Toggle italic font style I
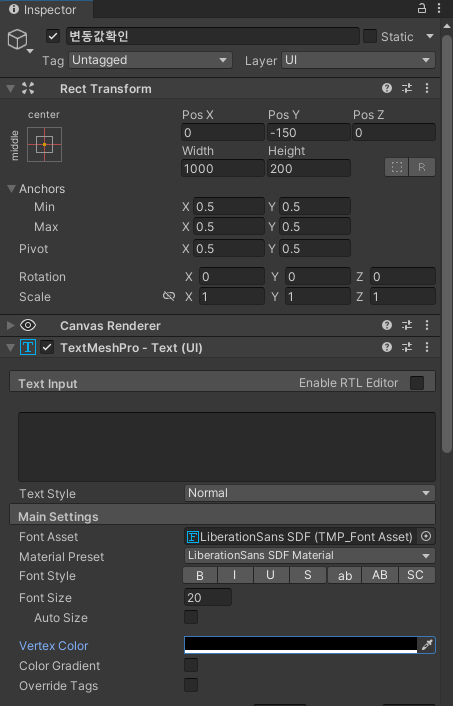This screenshot has width=453, height=706. [235, 575]
